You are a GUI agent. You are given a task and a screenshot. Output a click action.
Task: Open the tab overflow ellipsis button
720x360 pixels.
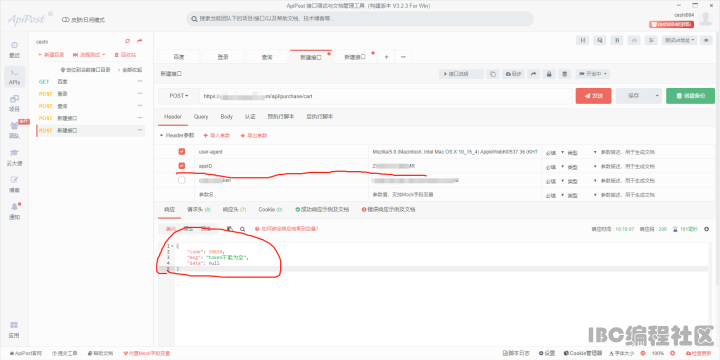pos(403,57)
